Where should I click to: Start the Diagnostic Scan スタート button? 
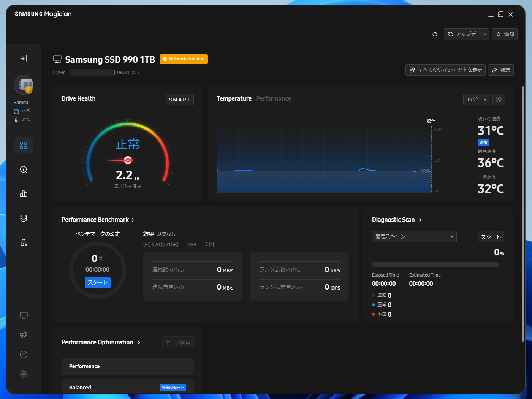pyautogui.click(x=491, y=237)
